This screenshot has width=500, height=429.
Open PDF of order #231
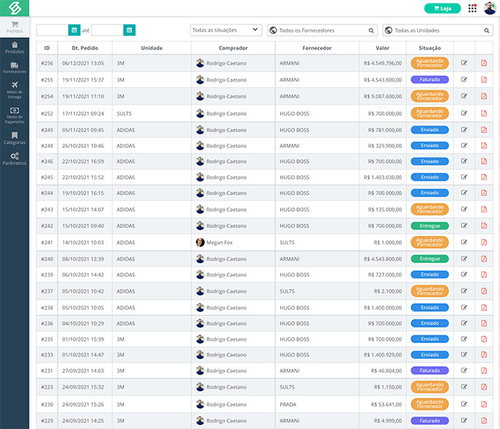[484, 370]
